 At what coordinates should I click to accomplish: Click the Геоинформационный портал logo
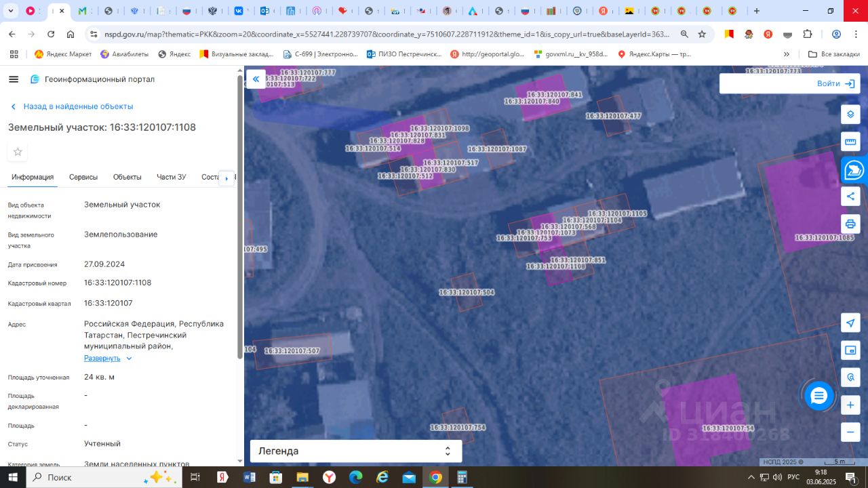click(x=92, y=79)
